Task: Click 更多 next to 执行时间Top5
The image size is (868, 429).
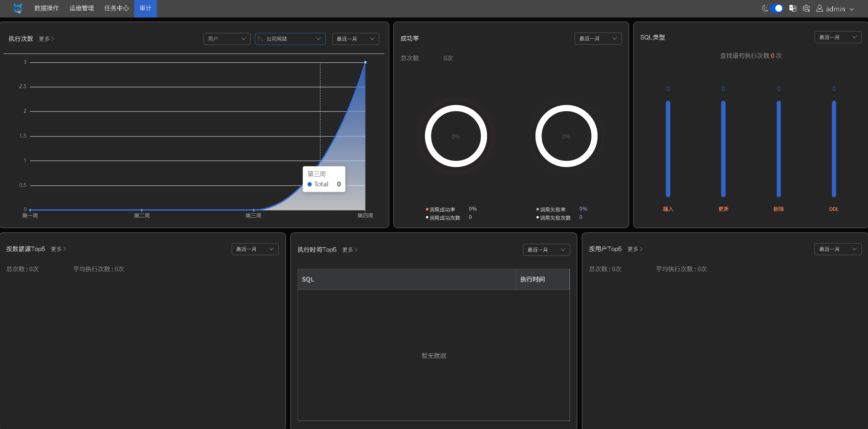Action: pos(349,250)
